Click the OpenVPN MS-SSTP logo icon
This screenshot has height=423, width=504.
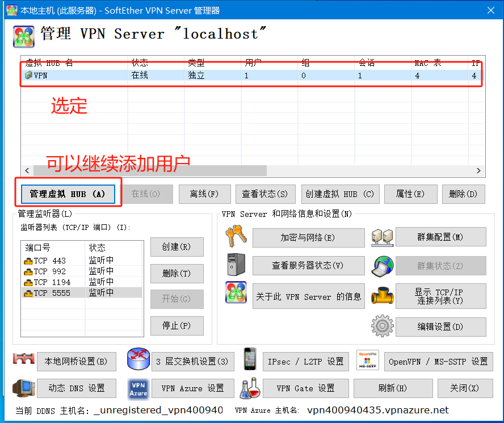tap(368, 360)
